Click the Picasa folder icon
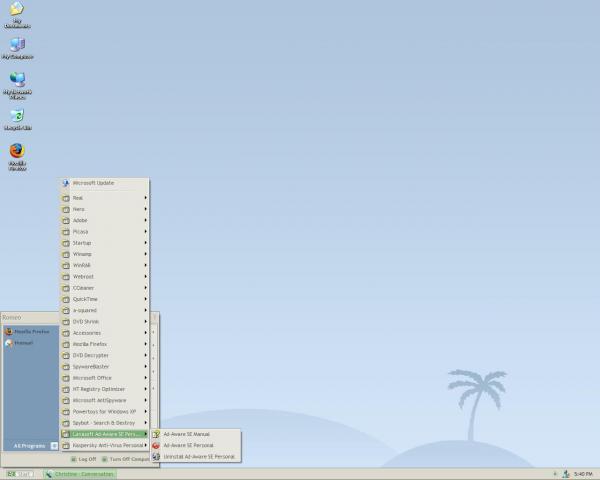 66,232
